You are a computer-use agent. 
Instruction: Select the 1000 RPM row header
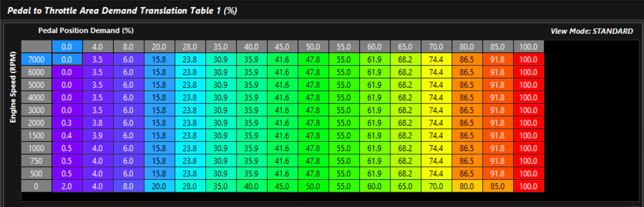click(x=37, y=148)
